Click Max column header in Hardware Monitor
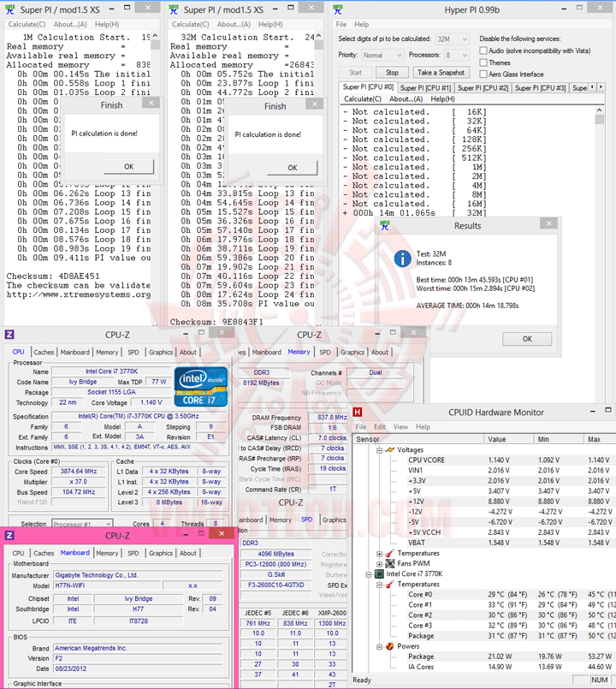This screenshot has width=616, height=689. click(599, 439)
